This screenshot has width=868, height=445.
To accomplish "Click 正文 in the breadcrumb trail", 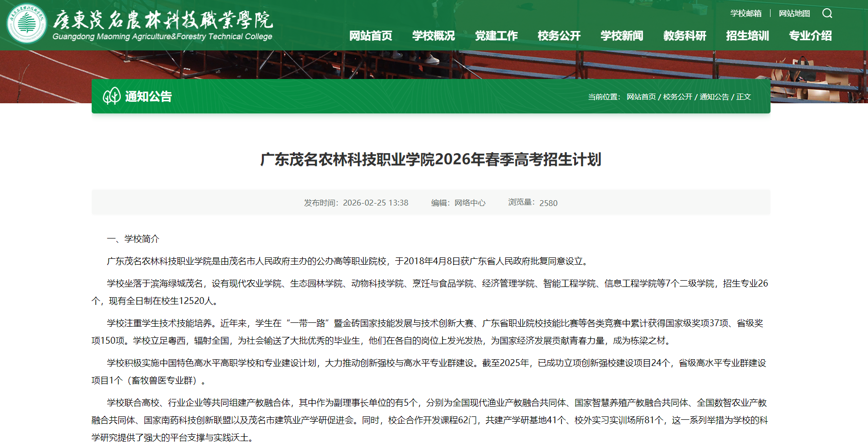I will pyautogui.click(x=743, y=96).
